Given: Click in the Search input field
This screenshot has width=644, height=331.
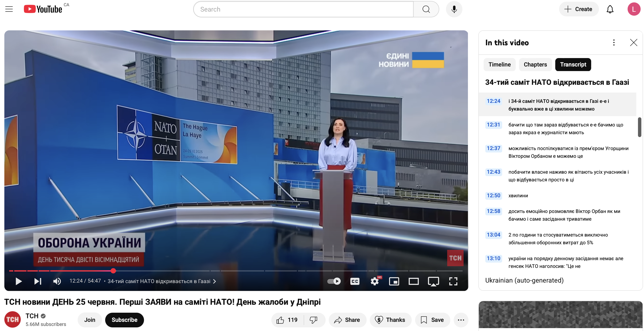Looking at the screenshot, I should point(303,9).
